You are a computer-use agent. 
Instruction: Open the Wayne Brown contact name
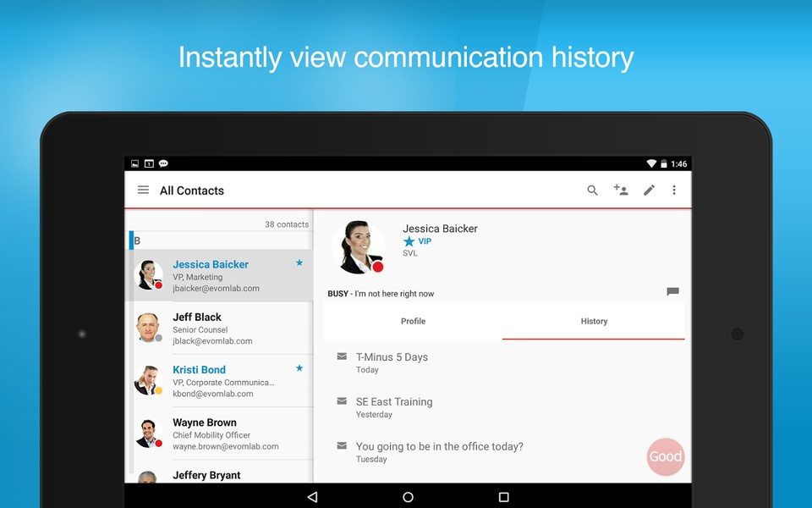[x=205, y=422]
